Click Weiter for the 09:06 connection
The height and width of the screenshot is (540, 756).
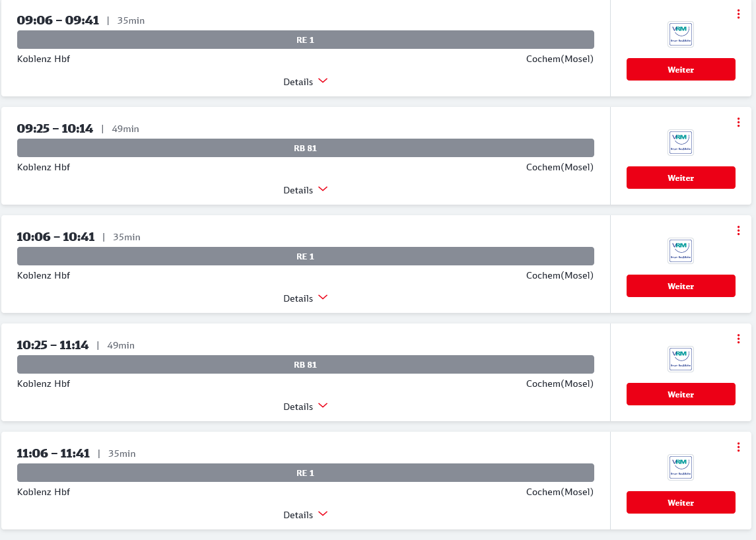click(x=681, y=69)
